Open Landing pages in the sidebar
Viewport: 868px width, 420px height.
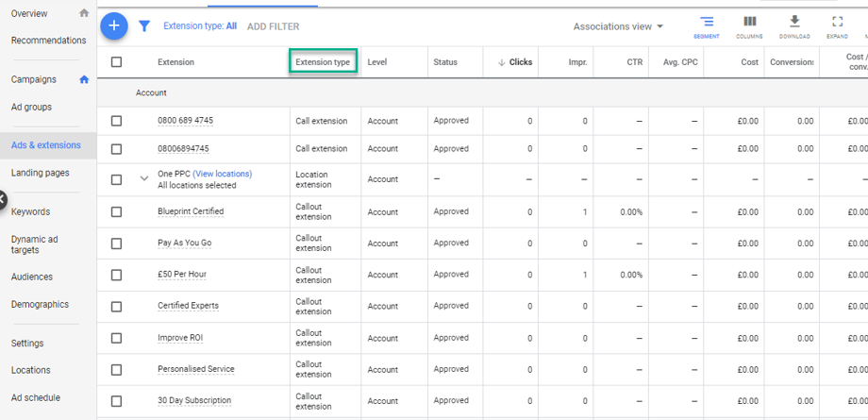tap(41, 173)
